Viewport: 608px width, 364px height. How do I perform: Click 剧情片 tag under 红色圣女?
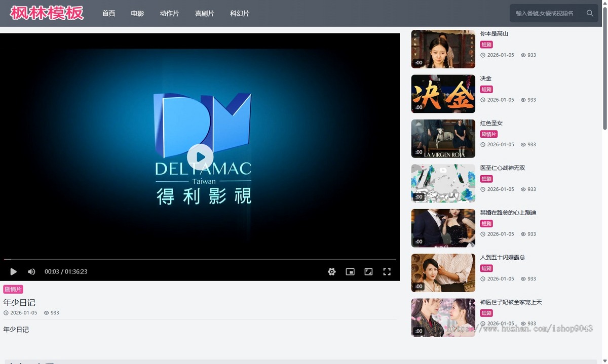[x=489, y=134]
